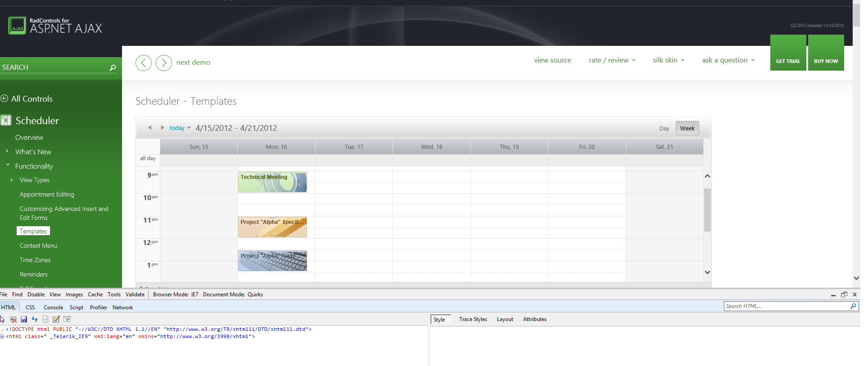Expand the View Types sidebar item

[x=12, y=180]
